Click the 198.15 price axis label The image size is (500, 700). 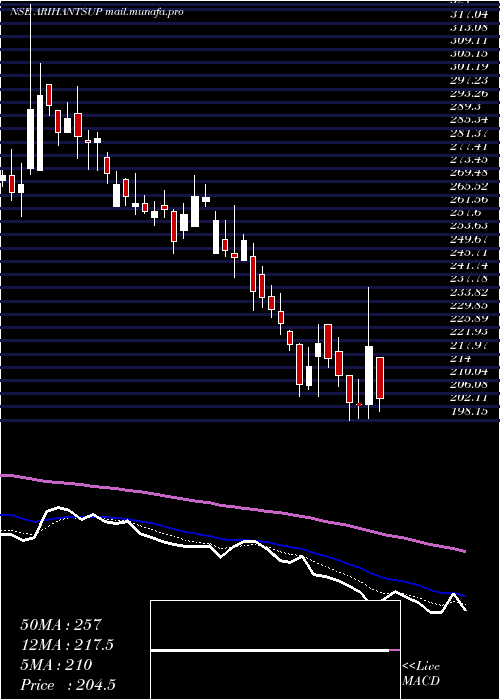pyautogui.click(x=469, y=411)
